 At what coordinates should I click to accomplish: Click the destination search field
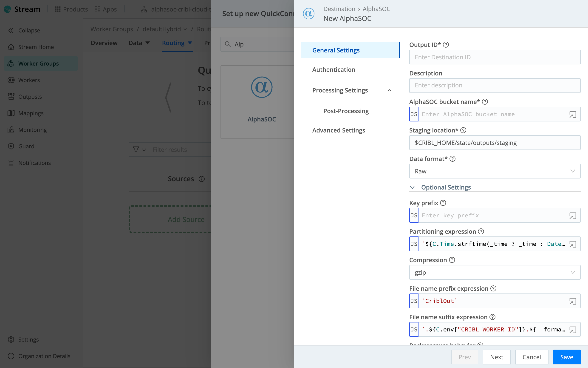click(257, 44)
